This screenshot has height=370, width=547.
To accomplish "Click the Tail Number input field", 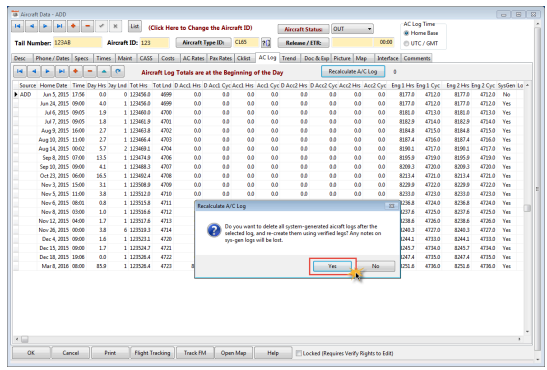I will click(x=77, y=43).
